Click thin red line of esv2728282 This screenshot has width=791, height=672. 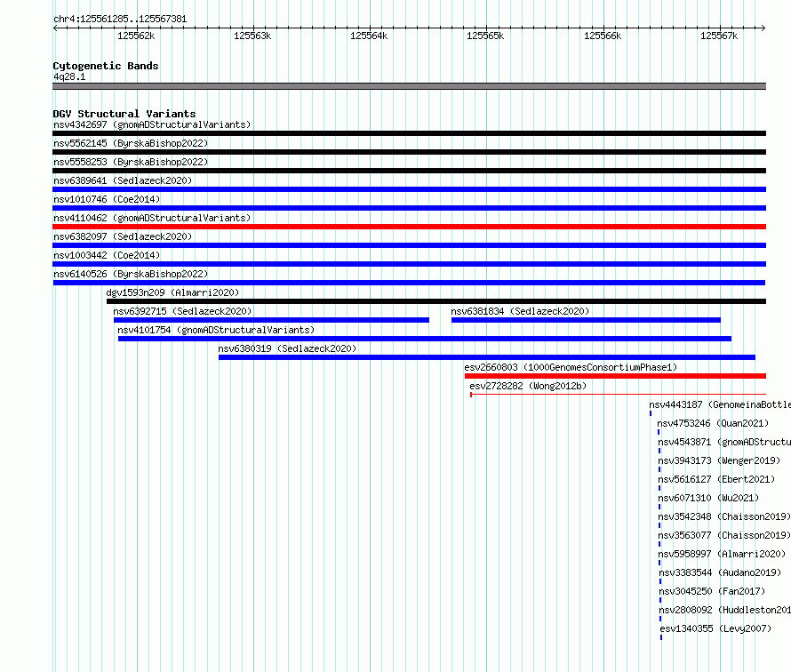pos(618,395)
